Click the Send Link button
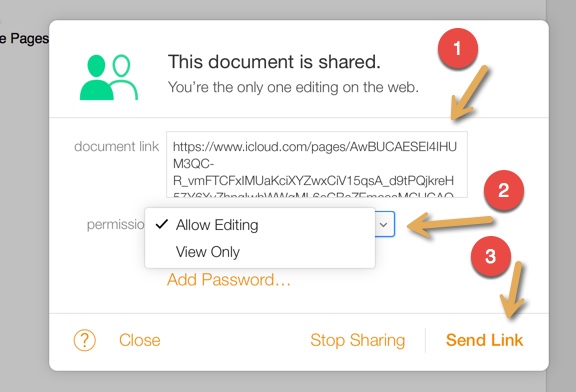The image size is (576, 392). [x=484, y=340]
